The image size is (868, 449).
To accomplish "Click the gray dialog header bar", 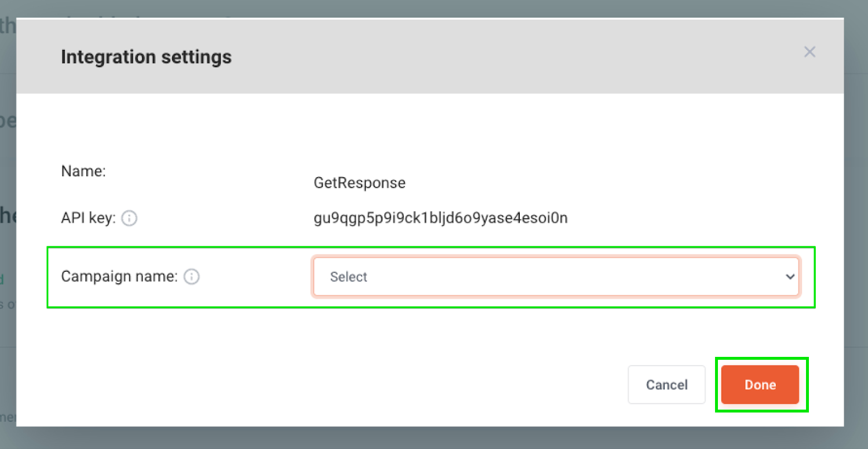I will pyautogui.click(x=430, y=56).
